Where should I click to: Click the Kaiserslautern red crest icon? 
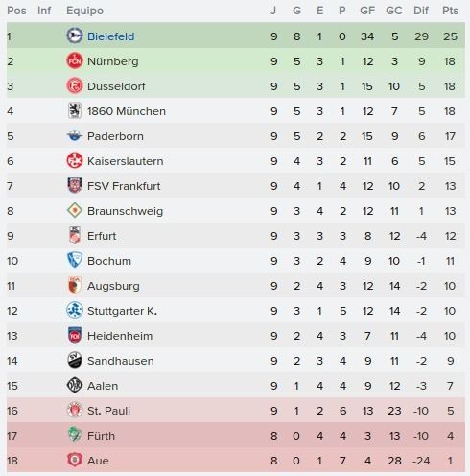click(x=75, y=160)
